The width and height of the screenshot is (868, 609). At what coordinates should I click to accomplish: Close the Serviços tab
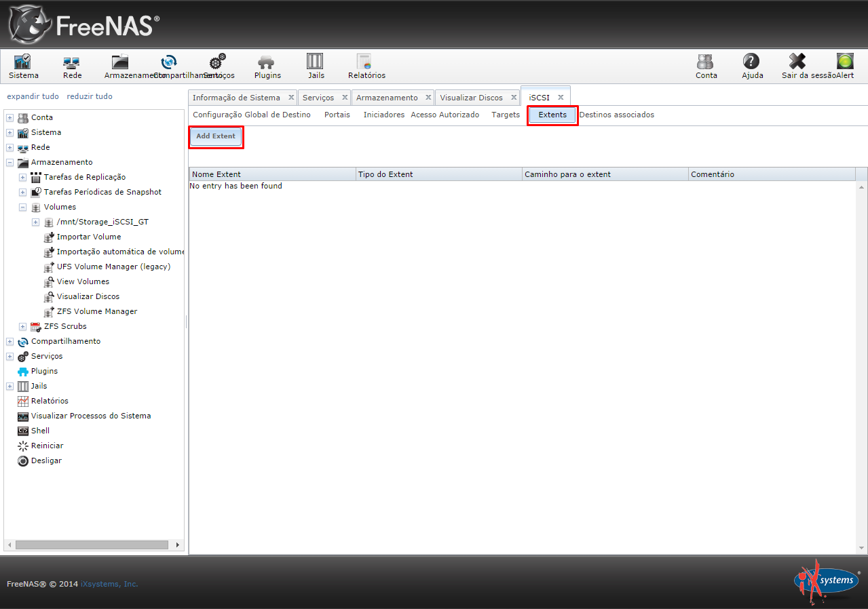(345, 98)
